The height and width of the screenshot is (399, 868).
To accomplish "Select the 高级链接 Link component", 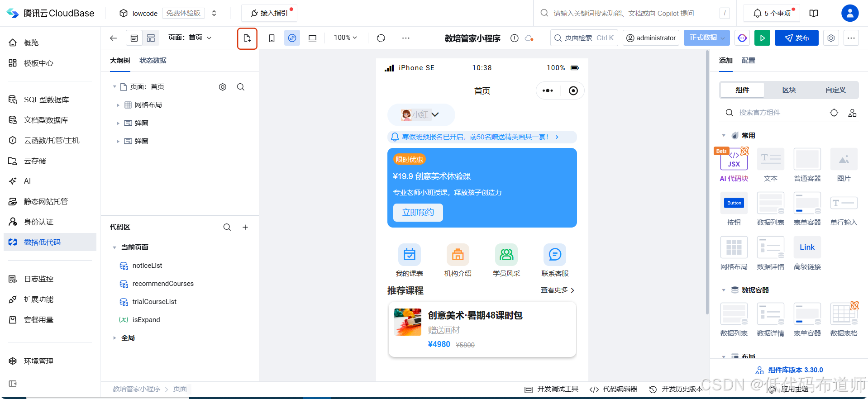I will pyautogui.click(x=807, y=253).
